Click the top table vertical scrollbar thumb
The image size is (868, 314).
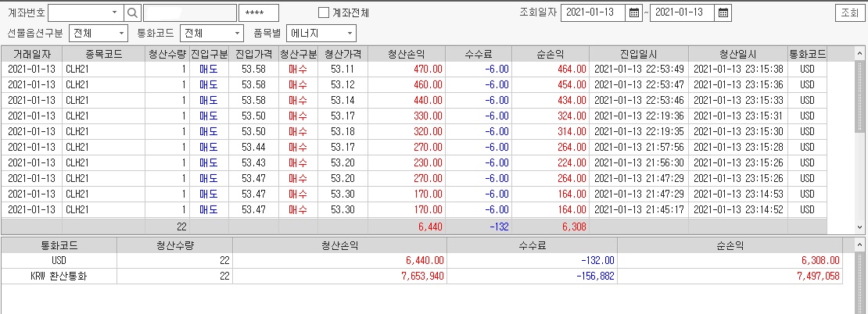(x=859, y=97)
